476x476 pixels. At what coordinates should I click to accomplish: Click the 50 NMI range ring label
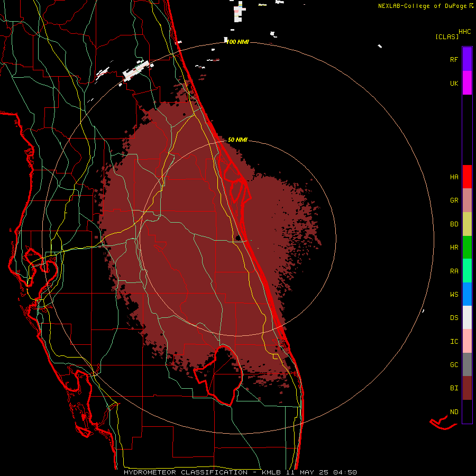(x=237, y=140)
